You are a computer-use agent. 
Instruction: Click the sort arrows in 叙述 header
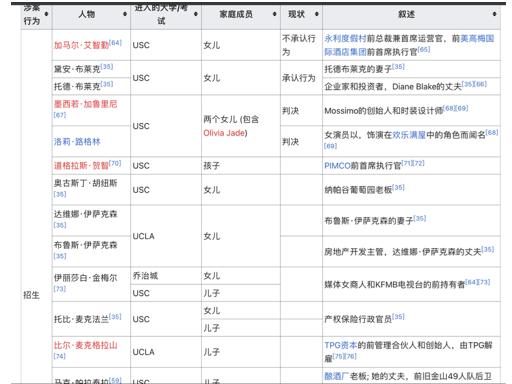(x=495, y=14)
